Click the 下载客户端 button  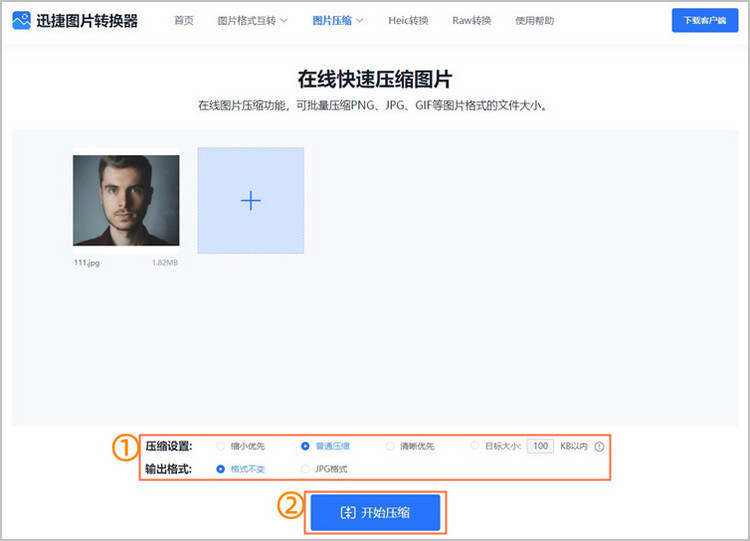coord(705,21)
